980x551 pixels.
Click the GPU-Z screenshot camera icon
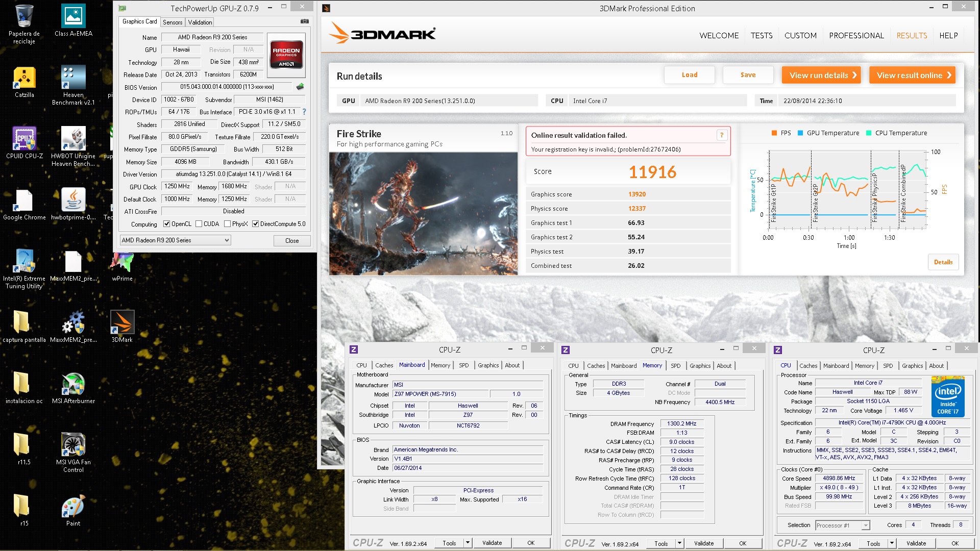coord(304,21)
